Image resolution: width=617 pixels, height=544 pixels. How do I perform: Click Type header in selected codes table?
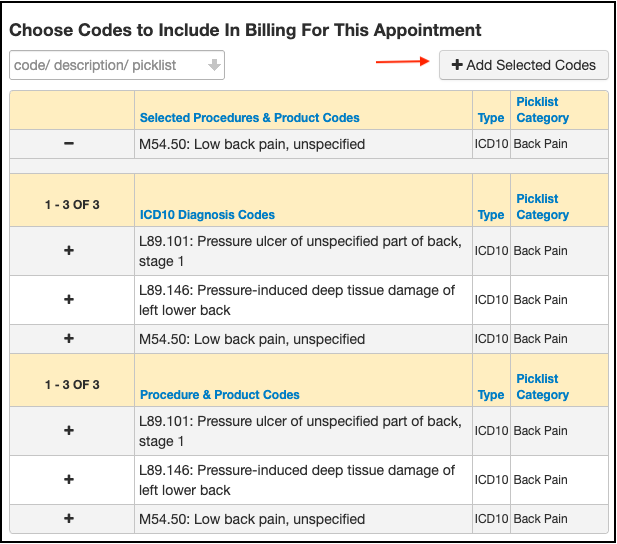(x=491, y=118)
